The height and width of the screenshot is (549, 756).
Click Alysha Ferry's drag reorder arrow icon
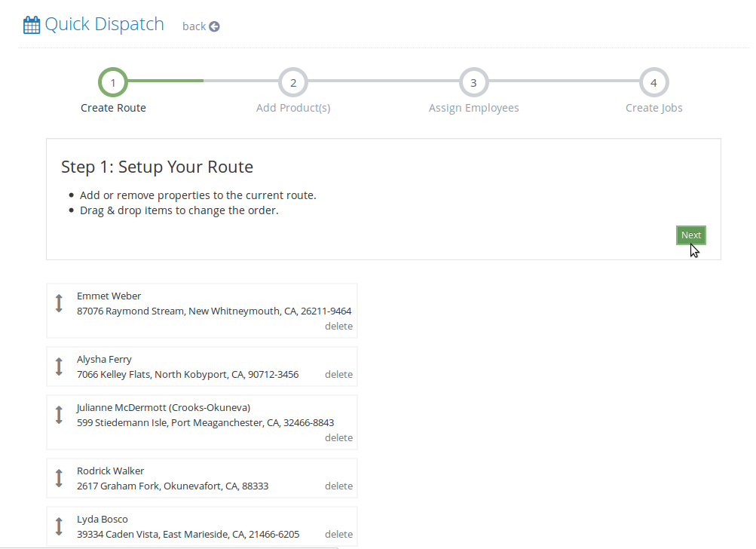(59, 367)
